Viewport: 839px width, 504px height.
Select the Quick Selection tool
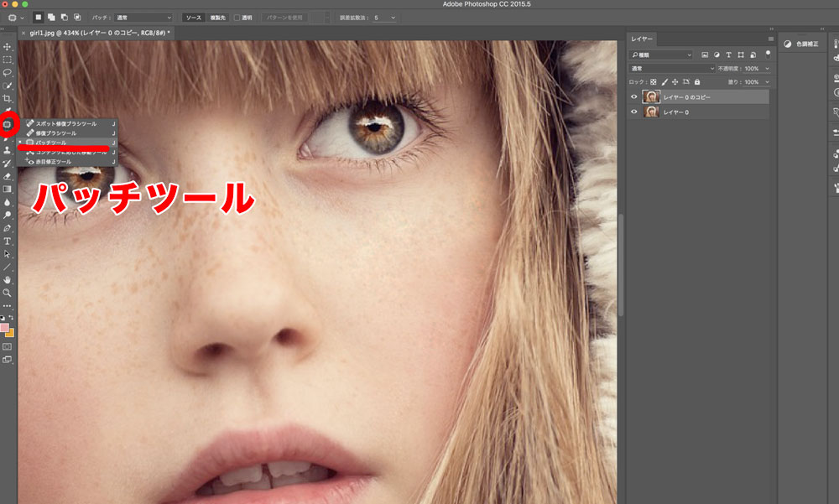tap(7, 86)
